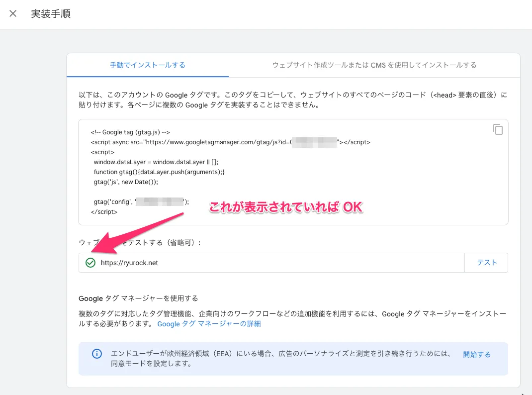This screenshot has height=395, width=532.
Task: Click the https://ryurock.net URL field
Action: coord(278,263)
